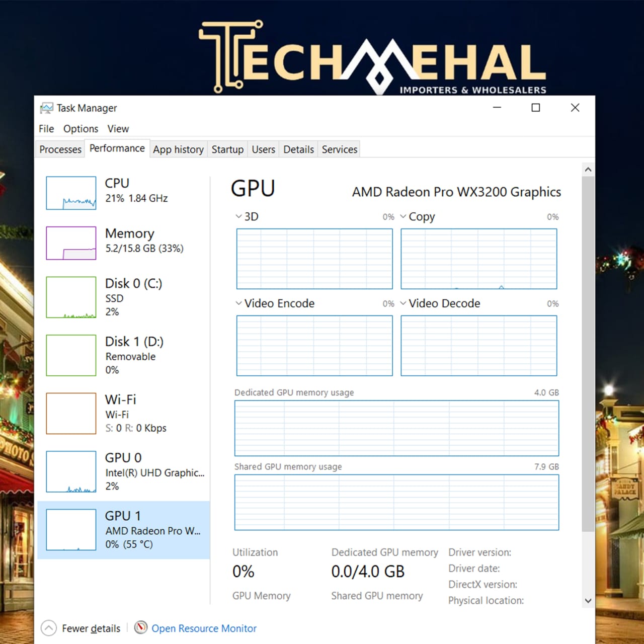644x644 pixels.
Task: Click the Shared GPU memory usage graph
Action: coord(396,502)
